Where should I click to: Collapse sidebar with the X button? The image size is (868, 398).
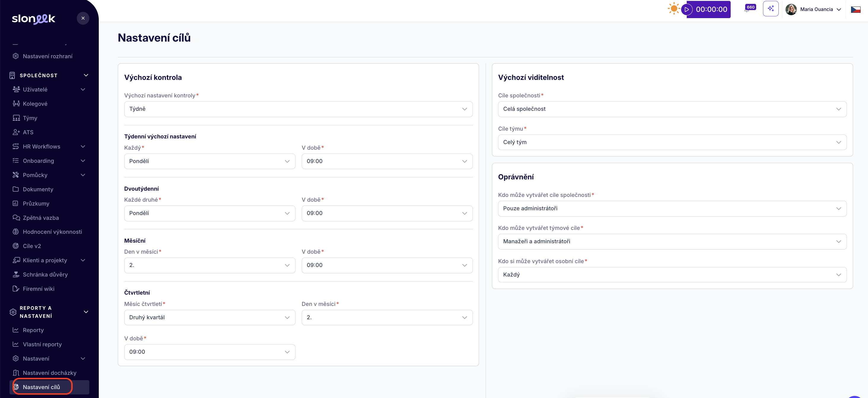83,18
